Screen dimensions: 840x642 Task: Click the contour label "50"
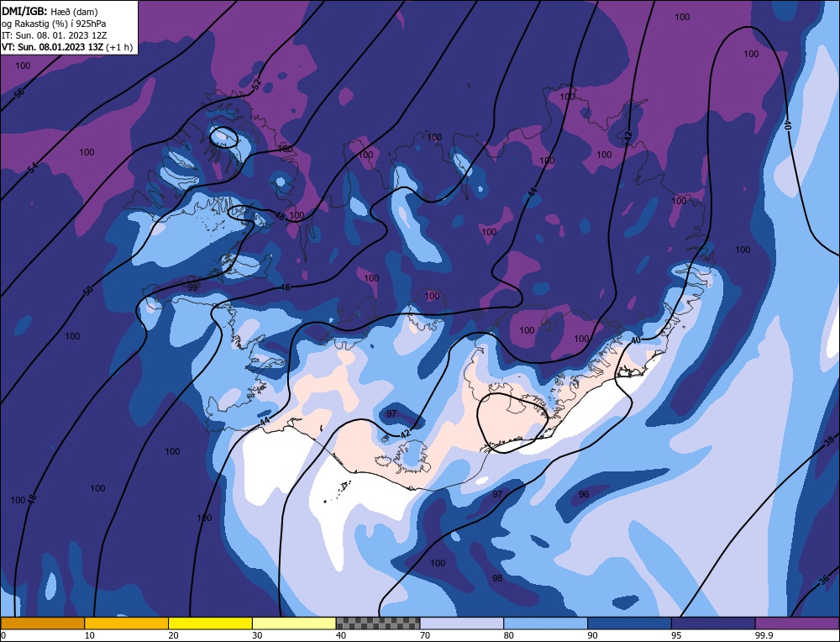[x=88, y=291]
